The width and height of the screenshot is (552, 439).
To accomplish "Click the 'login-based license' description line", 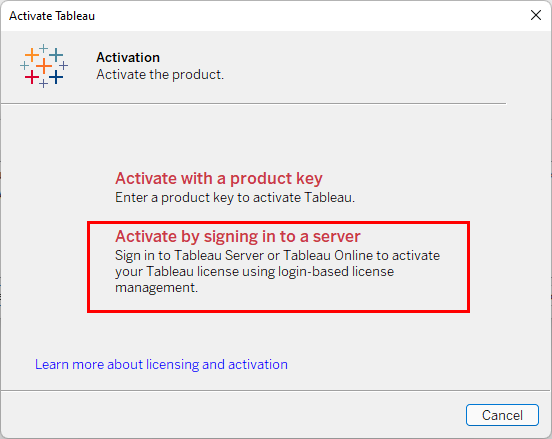I will [255, 271].
